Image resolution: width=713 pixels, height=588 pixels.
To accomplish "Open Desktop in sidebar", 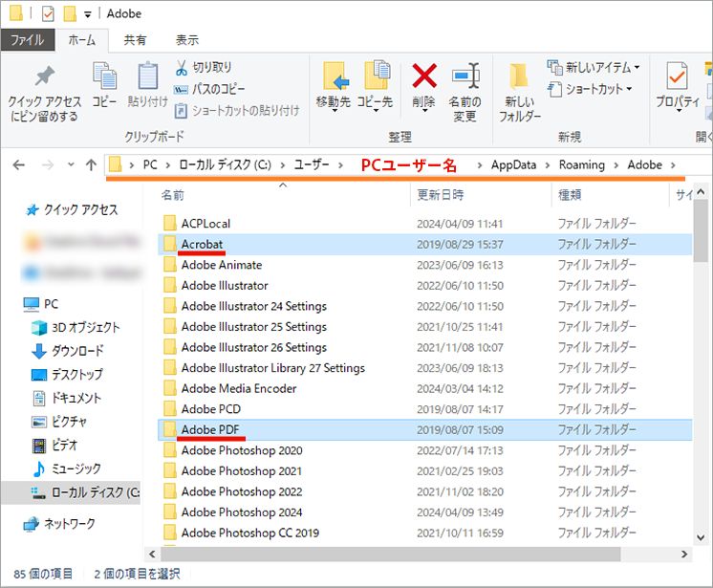I will pyautogui.click(x=67, y=375).
